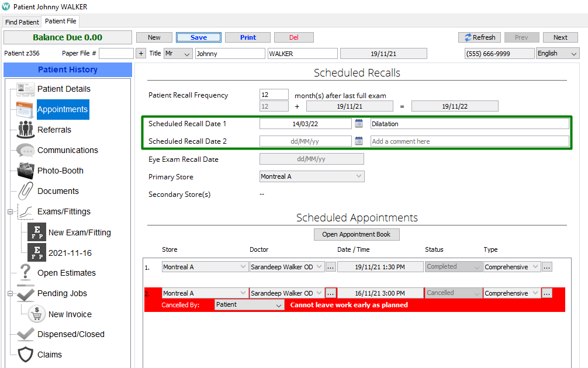Screen dimensions: 588x368
Task: Open Documents paperclip icon
Action: coord(26,191)
